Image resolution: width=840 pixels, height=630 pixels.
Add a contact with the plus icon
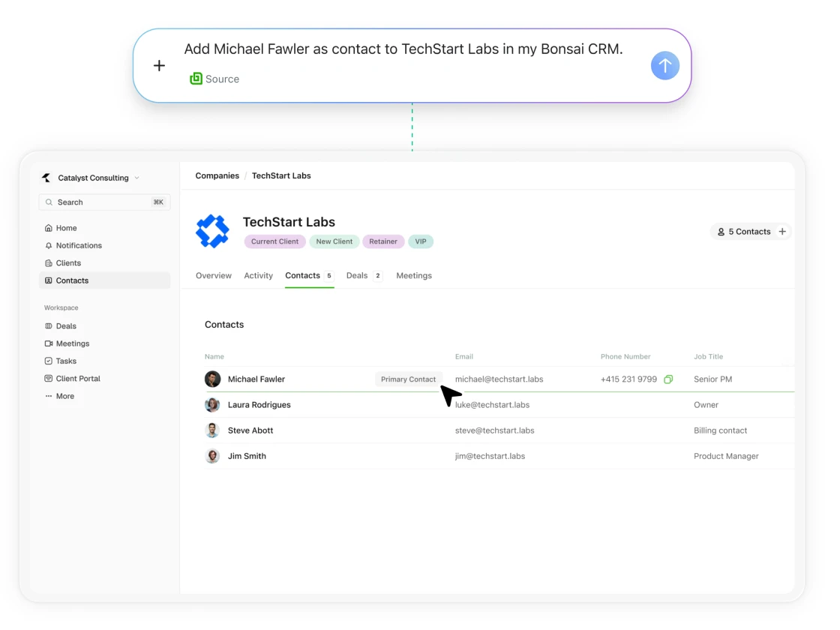click(782, 232)
